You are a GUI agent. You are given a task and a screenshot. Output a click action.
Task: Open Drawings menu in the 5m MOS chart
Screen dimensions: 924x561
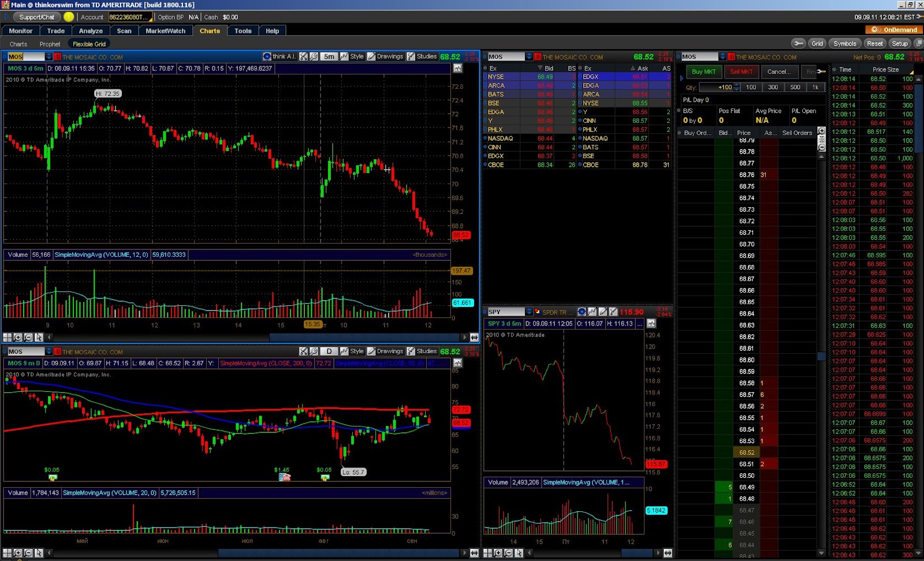[385, 57]
